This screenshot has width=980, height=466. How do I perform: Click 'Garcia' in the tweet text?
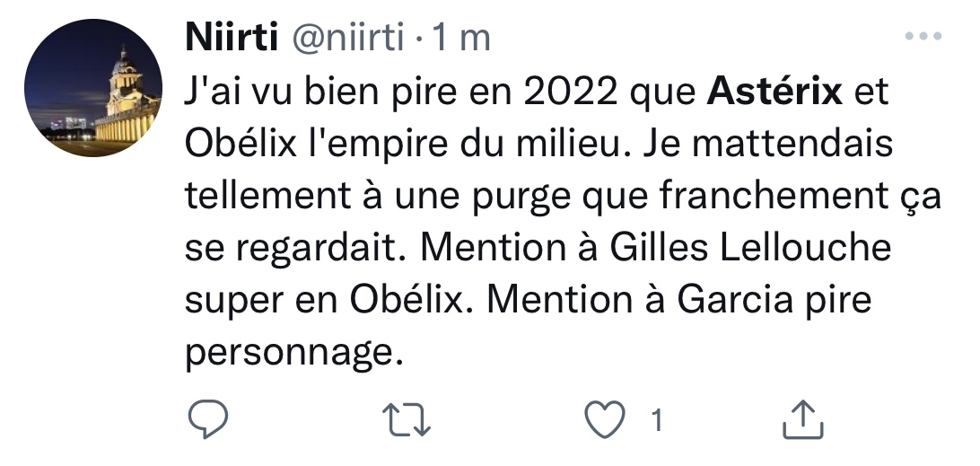pos(730,299)
